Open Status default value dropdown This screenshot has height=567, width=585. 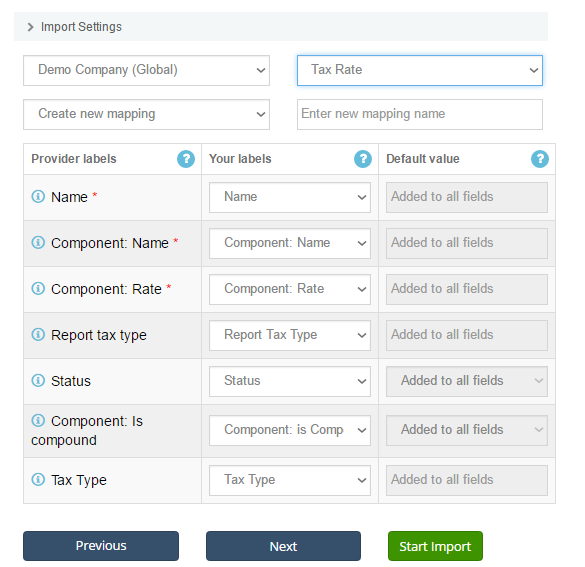click(x=467, y=381)
